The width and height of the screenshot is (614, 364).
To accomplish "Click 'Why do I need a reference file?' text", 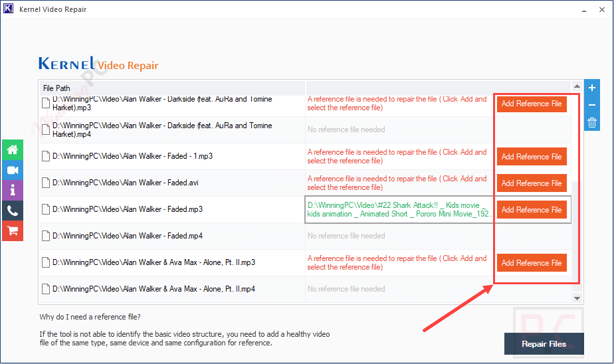I will [90, 317].
